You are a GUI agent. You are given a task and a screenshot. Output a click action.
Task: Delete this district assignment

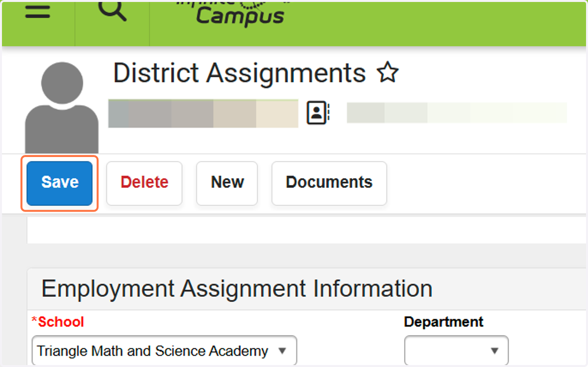point(144,183)
